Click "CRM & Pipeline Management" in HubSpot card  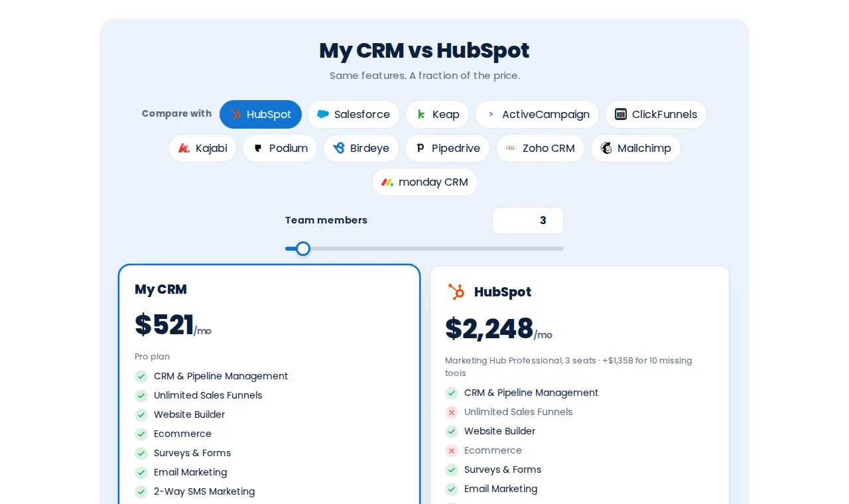pos(531,393)
